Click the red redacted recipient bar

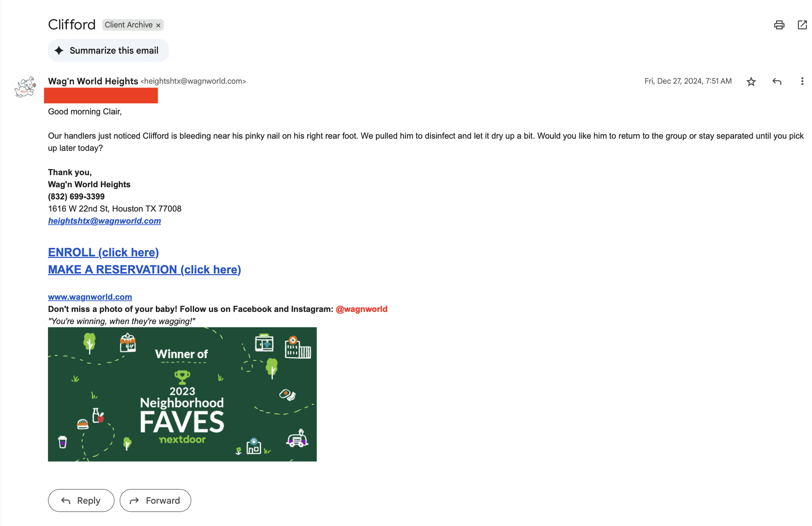(x=101, y=95)
